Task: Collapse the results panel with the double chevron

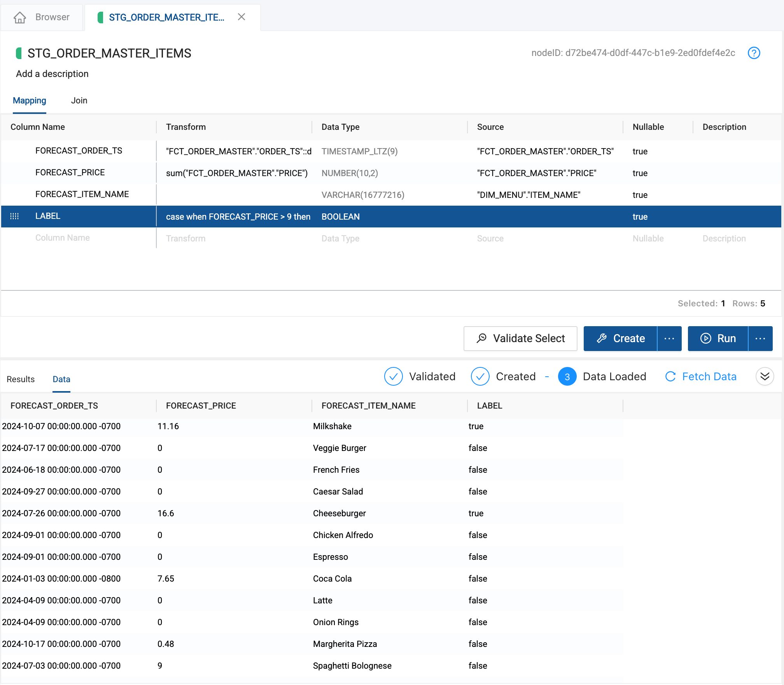Action: (x=765, y=376)
